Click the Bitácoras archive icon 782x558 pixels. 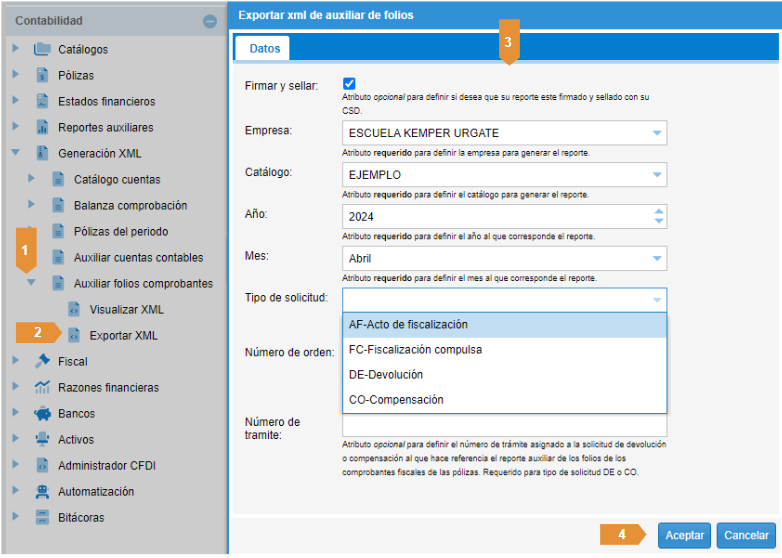[x=42, y=517]
